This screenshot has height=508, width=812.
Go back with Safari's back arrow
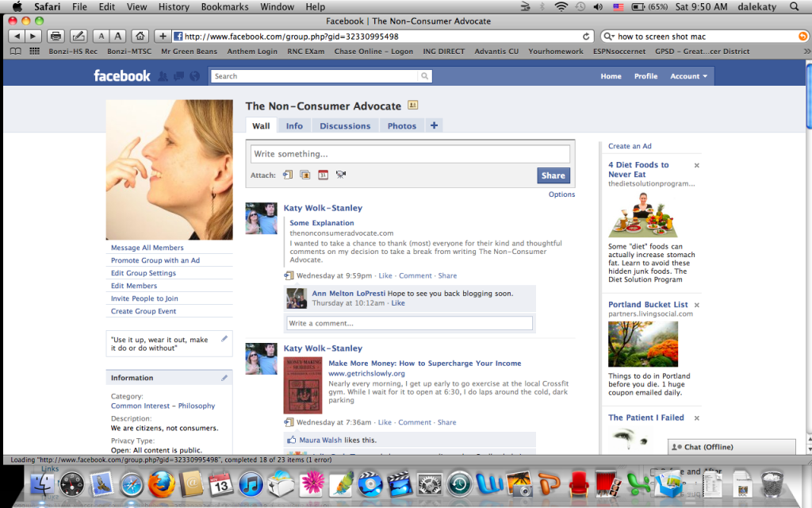(17, 37)
